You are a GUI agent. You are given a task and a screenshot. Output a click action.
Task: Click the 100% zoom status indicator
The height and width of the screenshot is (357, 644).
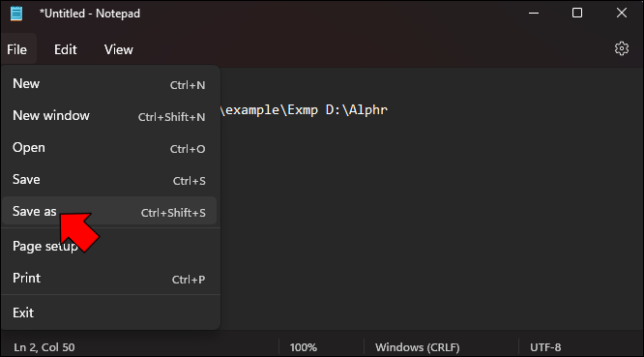click(303, 347)
